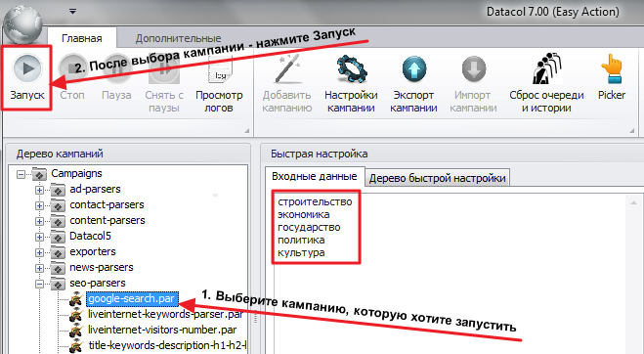Click the keyword экономика in input data
Viewport: 644px width, 354px height.
(304, 214)
